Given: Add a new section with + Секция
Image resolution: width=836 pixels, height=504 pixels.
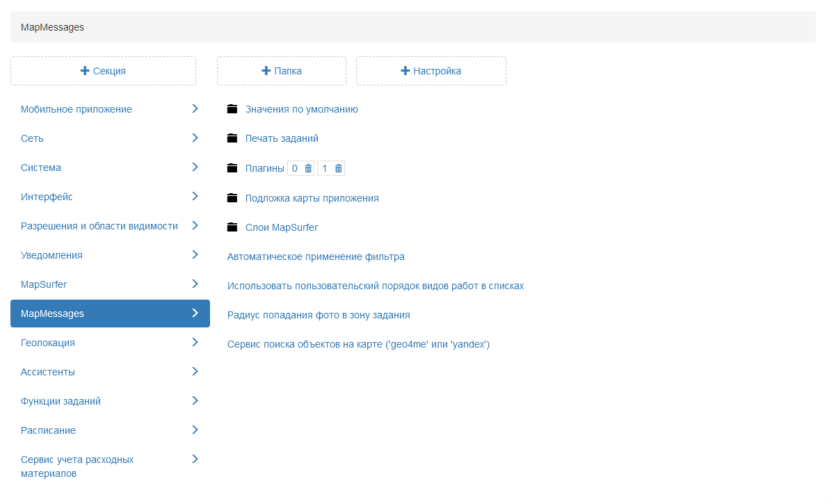Looking at the screenshot, I should point(103,71).
